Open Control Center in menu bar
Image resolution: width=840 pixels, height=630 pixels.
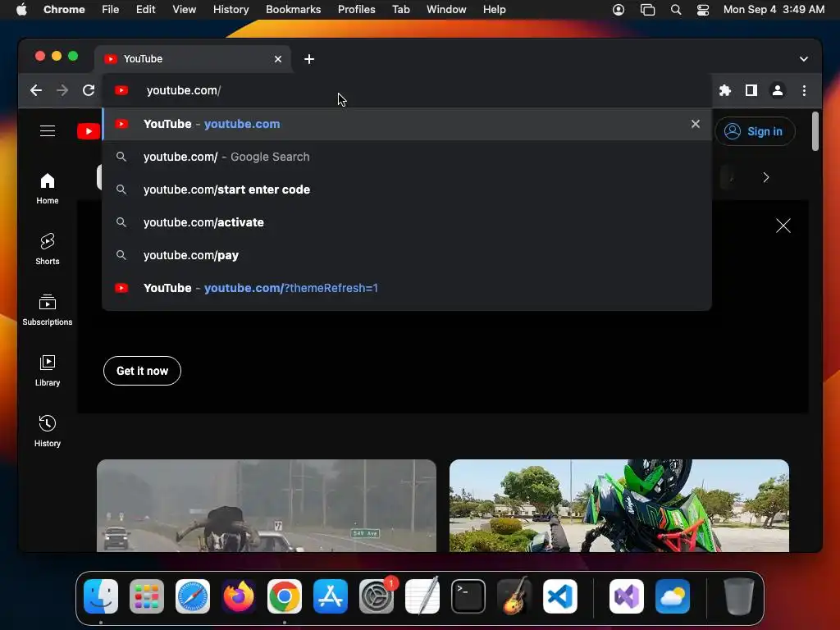click(703, 10)
